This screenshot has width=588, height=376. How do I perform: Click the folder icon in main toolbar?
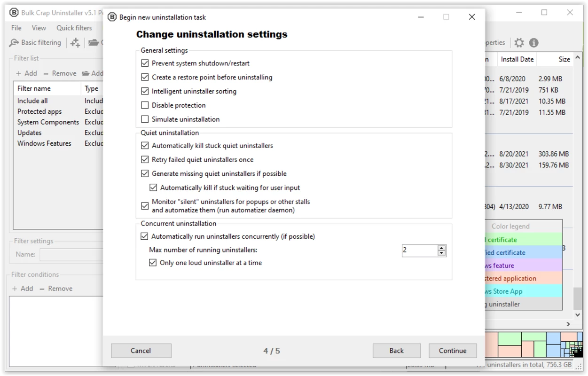click(x=94, y=43)
